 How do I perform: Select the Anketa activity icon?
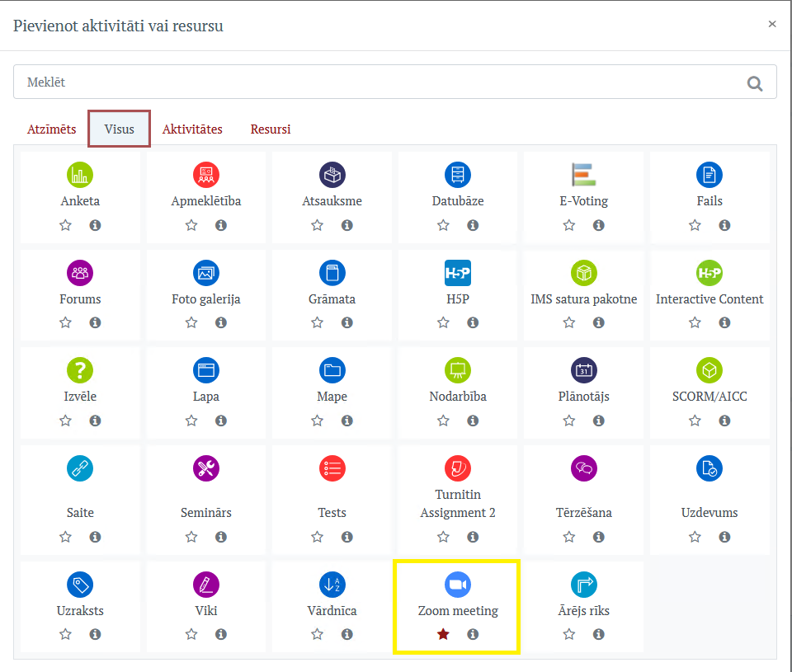click(x=80, y=175)
